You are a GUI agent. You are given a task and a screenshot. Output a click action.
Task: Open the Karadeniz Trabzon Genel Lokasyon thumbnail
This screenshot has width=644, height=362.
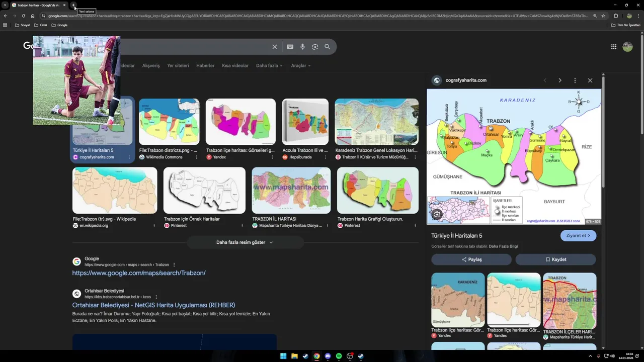click(376, 122)
